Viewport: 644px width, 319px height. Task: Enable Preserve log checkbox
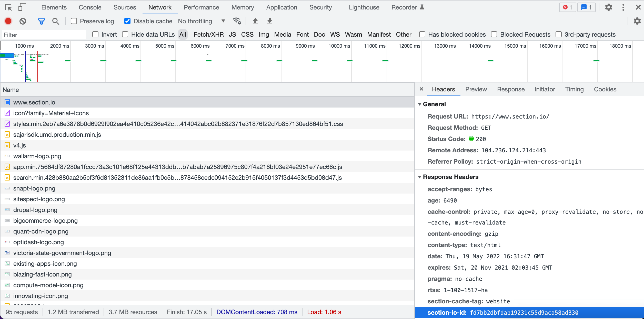coord(74,21)
